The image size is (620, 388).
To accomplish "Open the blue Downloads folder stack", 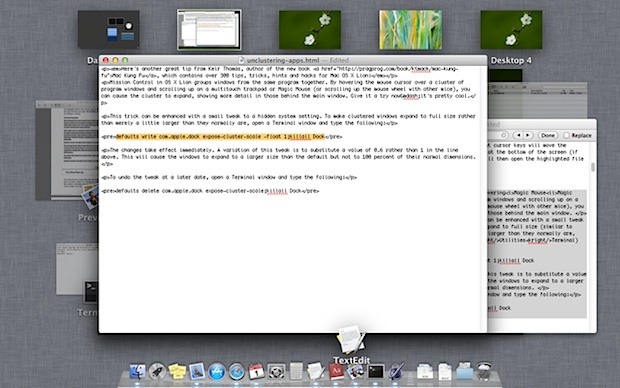I will coord(464,371).
